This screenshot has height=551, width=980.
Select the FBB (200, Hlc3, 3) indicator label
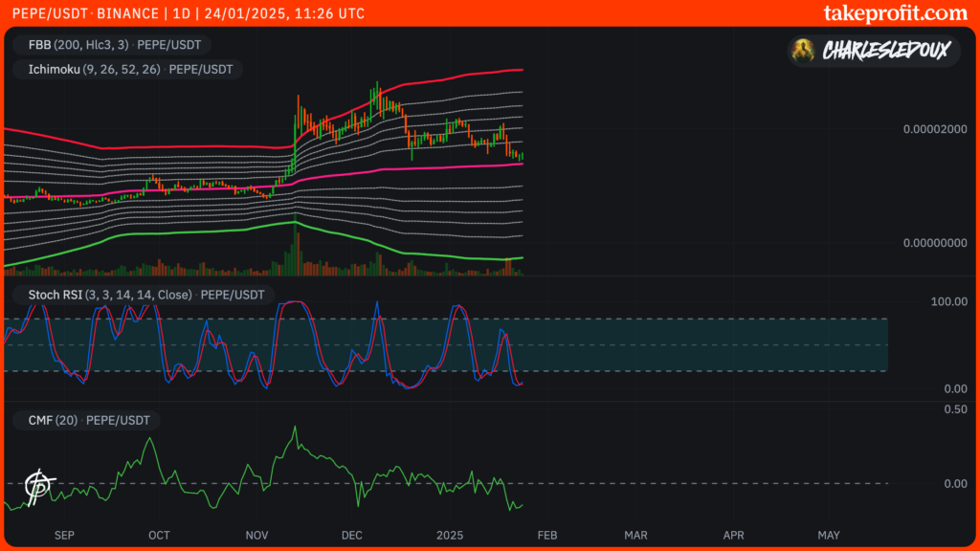click(111, 44)
